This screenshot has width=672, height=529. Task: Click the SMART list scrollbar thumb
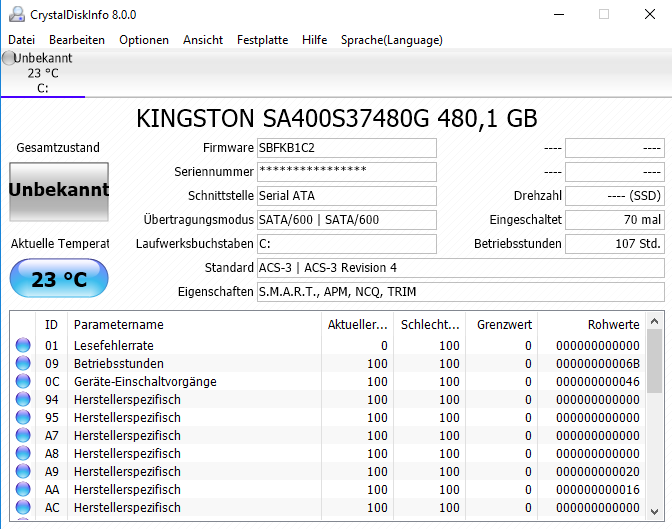654,361
